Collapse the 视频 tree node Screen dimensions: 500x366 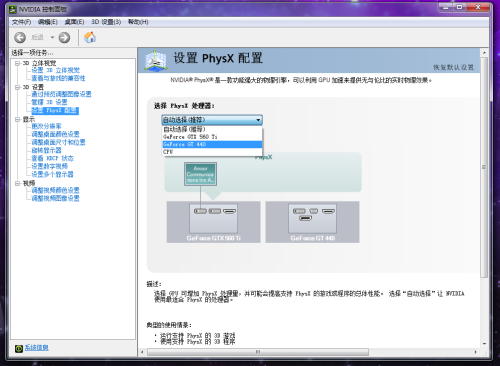[17, 183]
